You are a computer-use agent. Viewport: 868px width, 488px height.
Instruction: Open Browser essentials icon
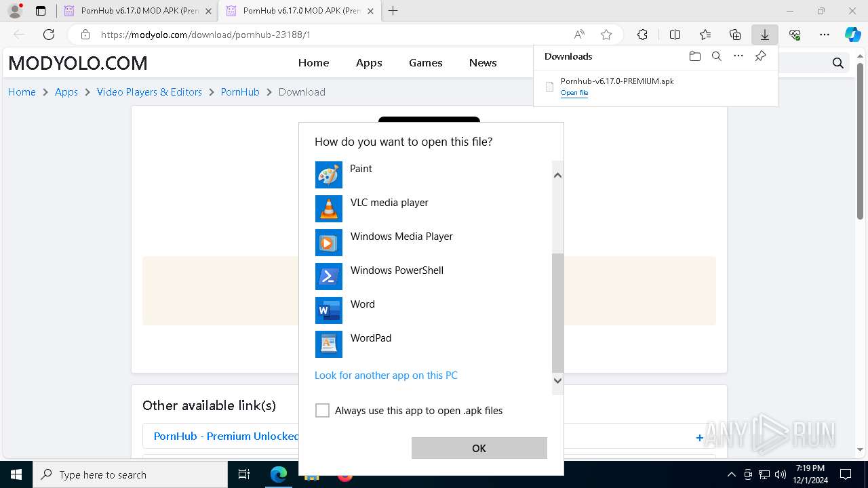tap(795, 35)
